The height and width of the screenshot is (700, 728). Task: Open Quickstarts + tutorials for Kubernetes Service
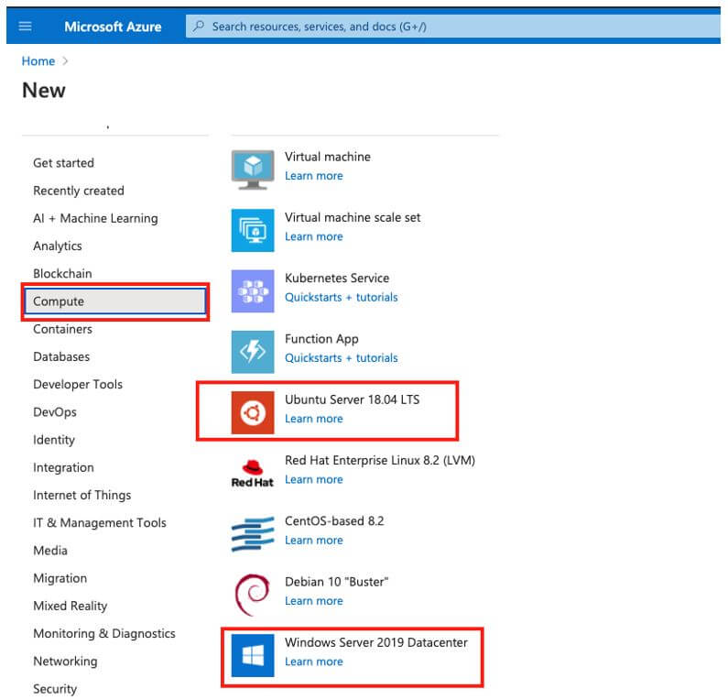342,297
